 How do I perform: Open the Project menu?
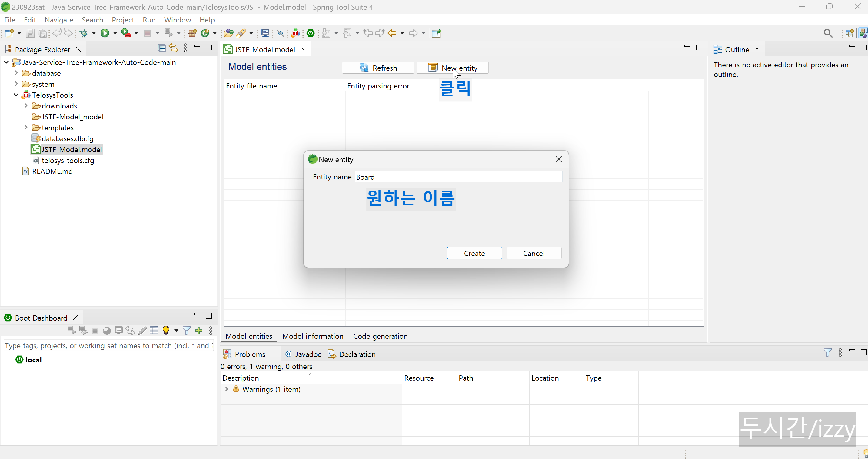[x=123, y=20]
